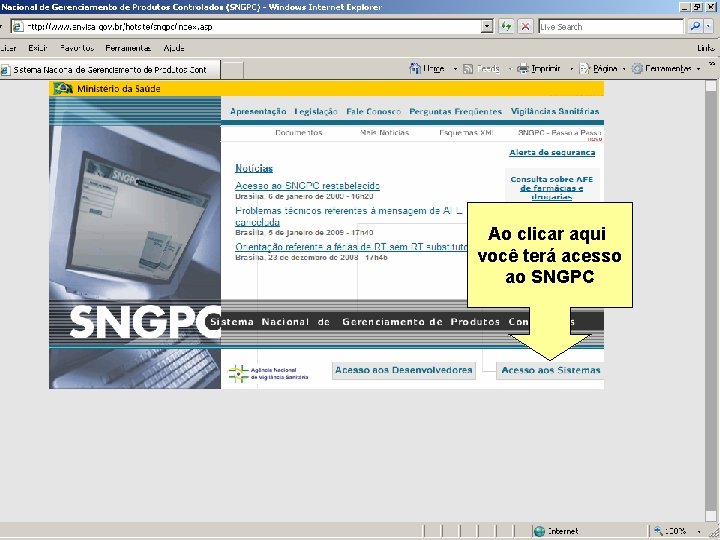The image size is (720, 540).
Task: Open the Página dropdown arrow
Action: coord(624,69)
